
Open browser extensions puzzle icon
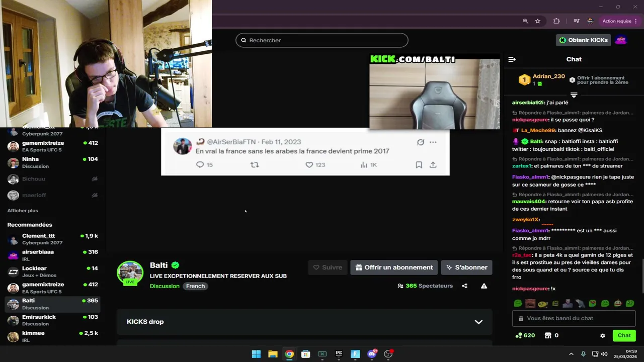pyautogui.click(x=556, y=21)
